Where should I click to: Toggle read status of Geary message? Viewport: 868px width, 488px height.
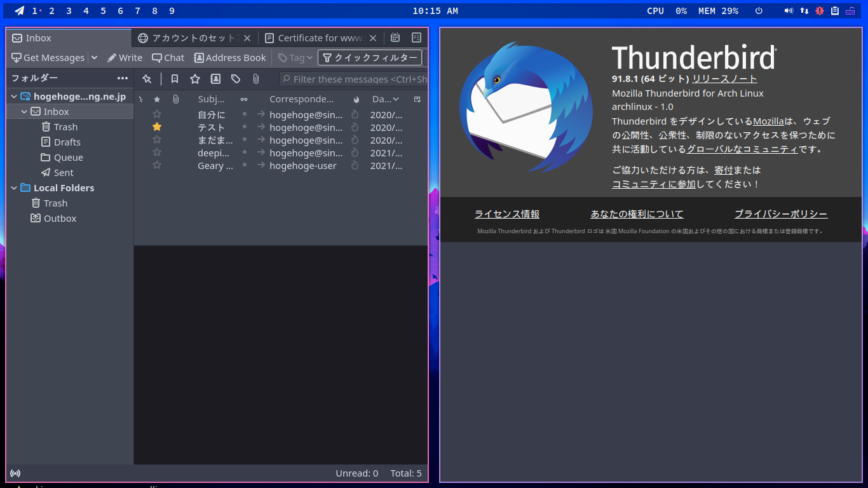pyautogui.click(x=244, y=165)
